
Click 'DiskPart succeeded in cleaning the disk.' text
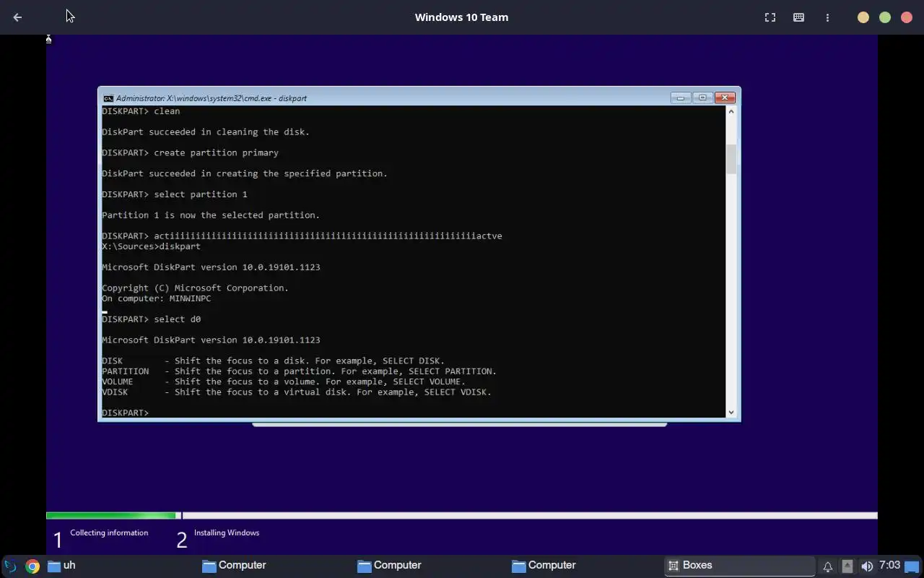pyautogui.click(x=206, y=132)
